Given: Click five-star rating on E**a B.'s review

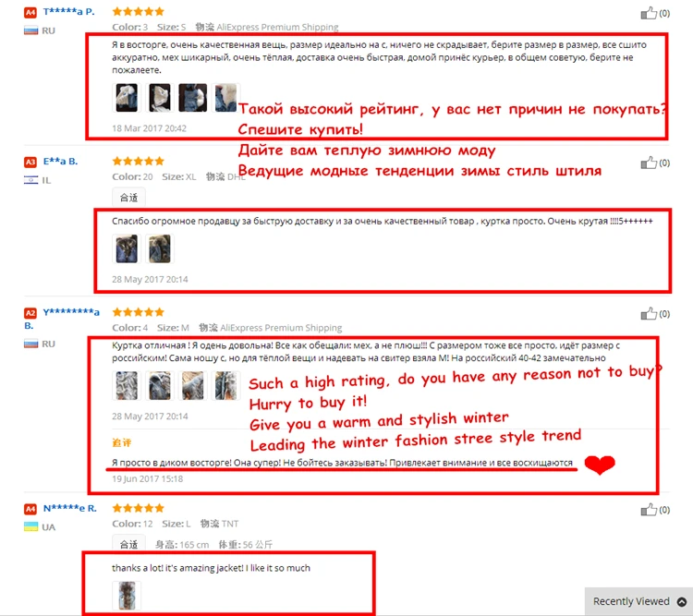Looking at the screenshot, I should 139,161.
